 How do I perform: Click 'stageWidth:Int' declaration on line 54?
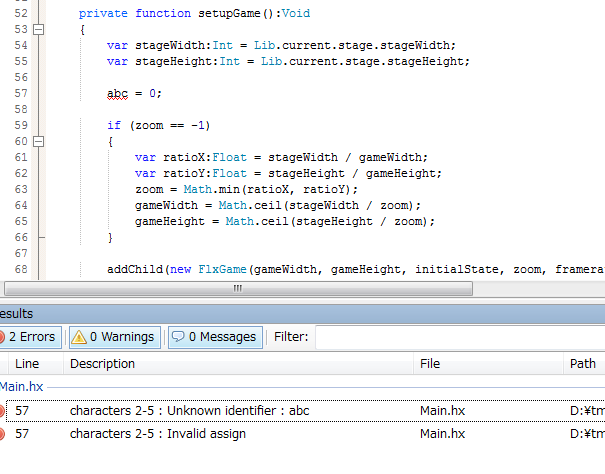[184, 45]
